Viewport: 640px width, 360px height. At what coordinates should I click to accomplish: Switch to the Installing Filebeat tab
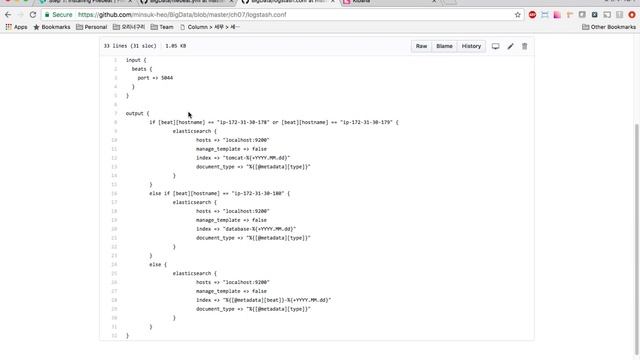coord(86,2)
